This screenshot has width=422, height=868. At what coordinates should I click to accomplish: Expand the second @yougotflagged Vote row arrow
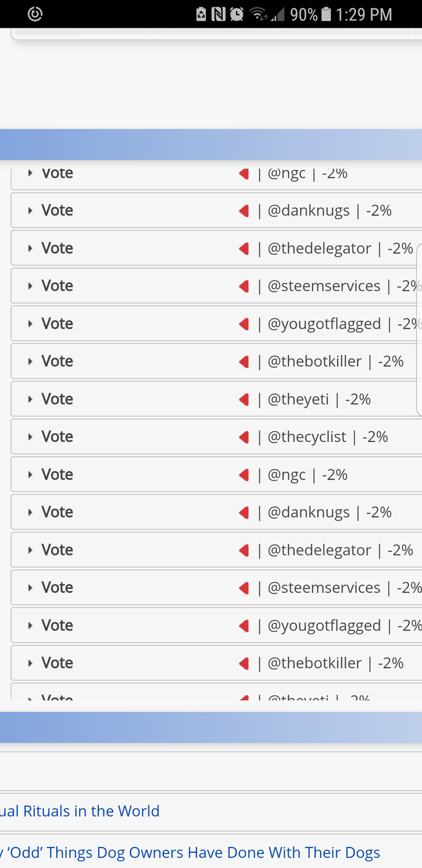click(30, 625)
